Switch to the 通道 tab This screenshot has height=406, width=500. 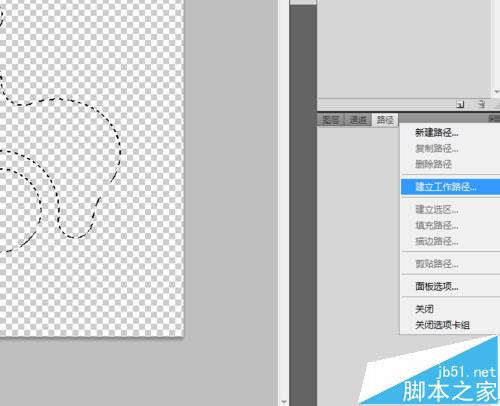tap(358, 120)
